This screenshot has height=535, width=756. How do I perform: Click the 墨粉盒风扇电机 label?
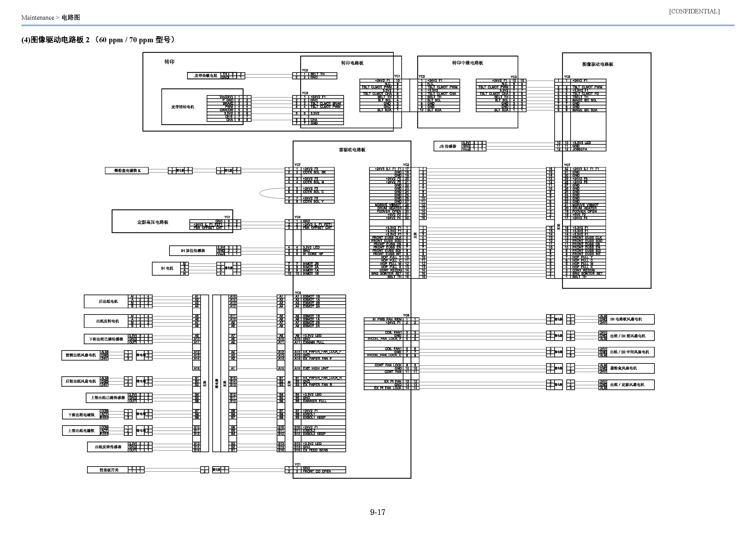click(623, 369)
